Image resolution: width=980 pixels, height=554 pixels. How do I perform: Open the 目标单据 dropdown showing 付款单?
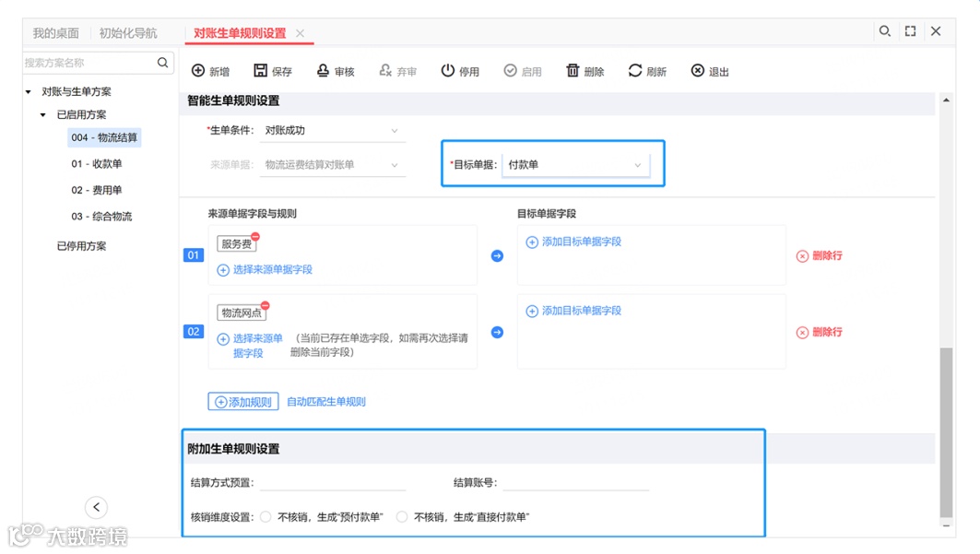(575, 165)
